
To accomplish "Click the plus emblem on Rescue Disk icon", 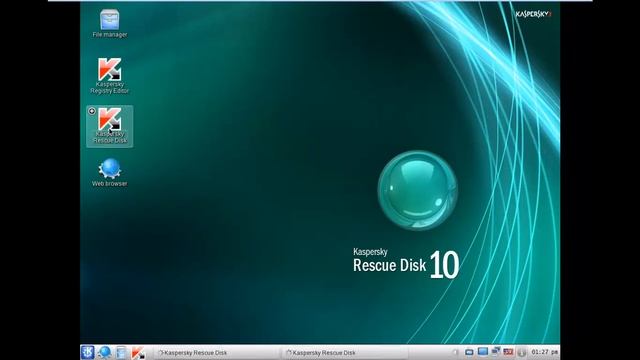I will click(x=92, y=111).
